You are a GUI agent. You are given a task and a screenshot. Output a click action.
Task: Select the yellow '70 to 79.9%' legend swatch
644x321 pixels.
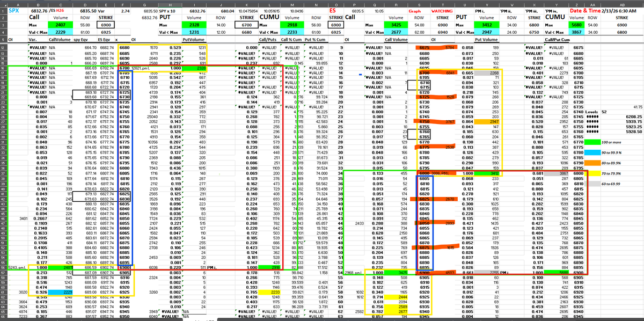(592, 173)
